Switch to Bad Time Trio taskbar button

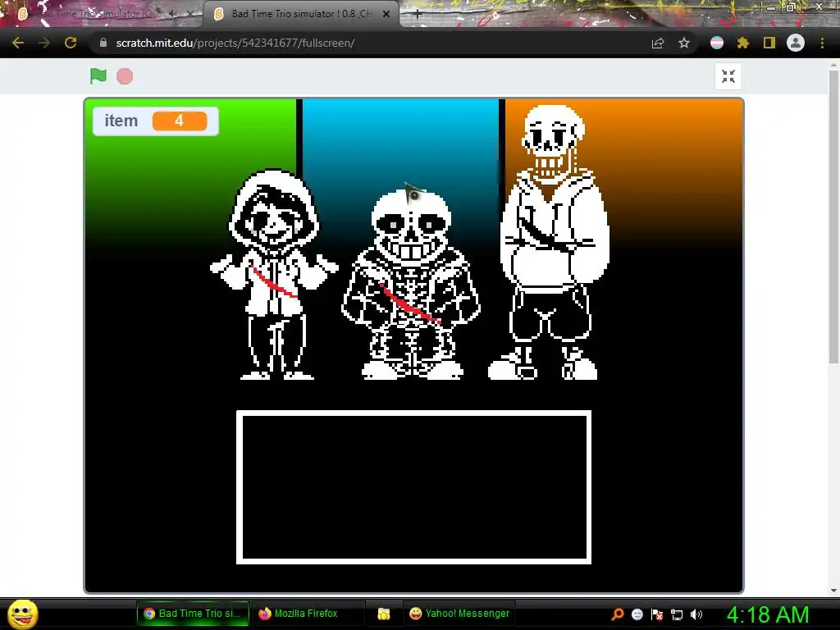[x=193, y=614]
